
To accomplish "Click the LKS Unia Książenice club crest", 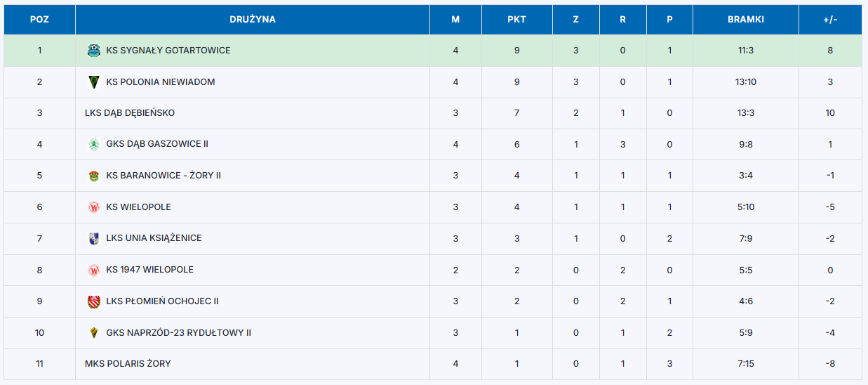I will point(93,238).
